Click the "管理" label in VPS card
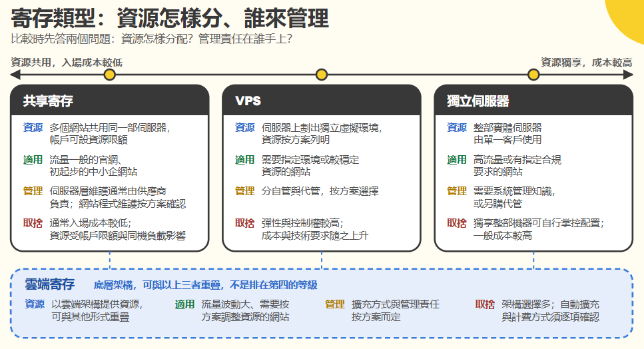This screenshot has width=644, height=349. [x=245, y=191]
